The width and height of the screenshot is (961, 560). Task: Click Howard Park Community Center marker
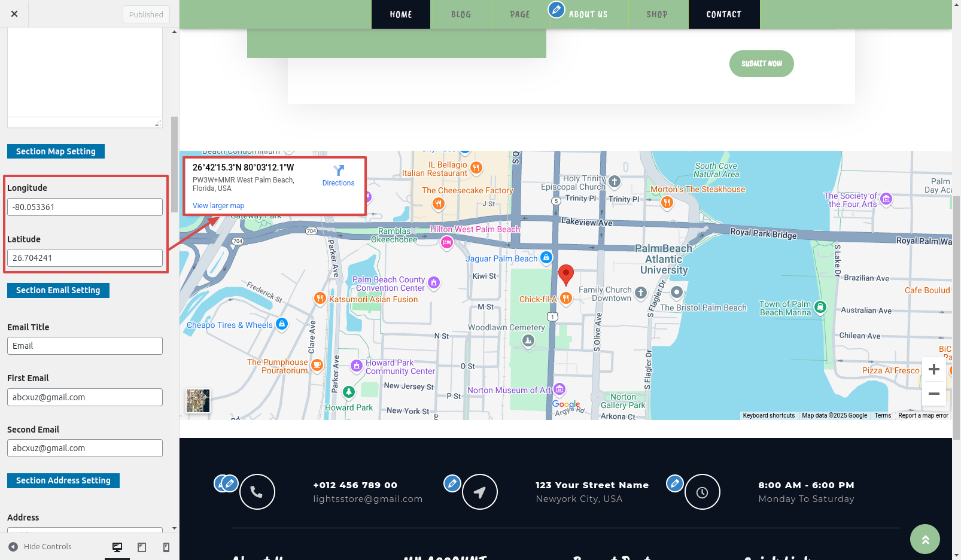click(357, 366)
